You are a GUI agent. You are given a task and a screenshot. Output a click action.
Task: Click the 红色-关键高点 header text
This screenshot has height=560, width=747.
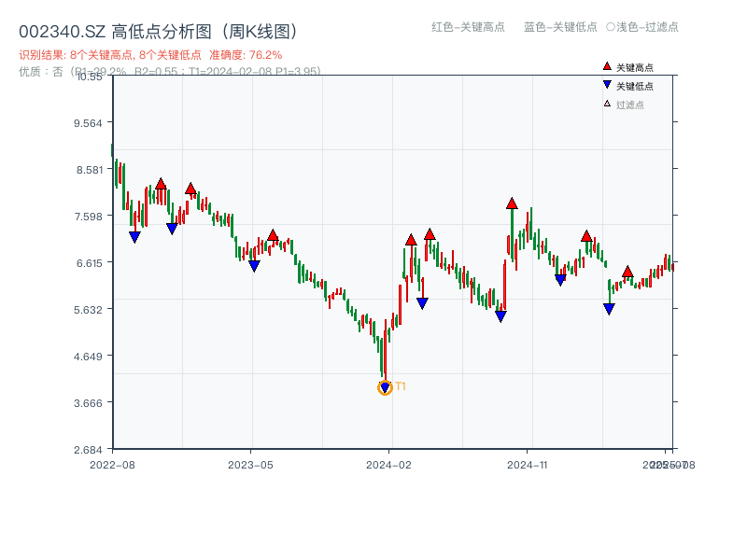pyautogui.click(x=468, y=27)
